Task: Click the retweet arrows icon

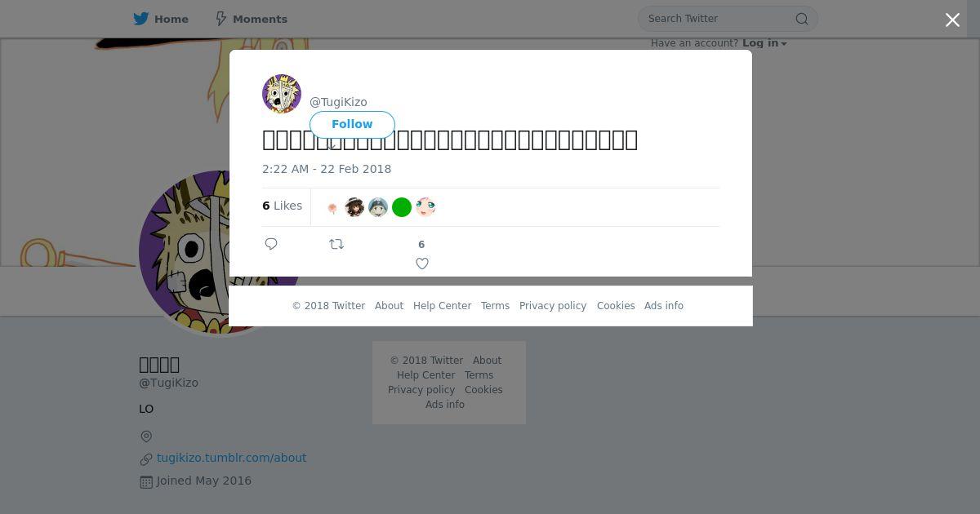Action: coord(336,244)
